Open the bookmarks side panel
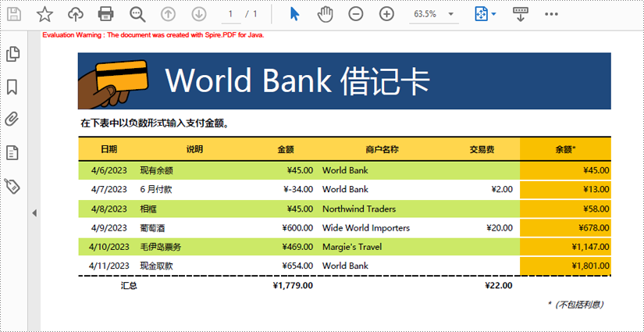This screenshot has height=332, width=644. pos(12,87)
